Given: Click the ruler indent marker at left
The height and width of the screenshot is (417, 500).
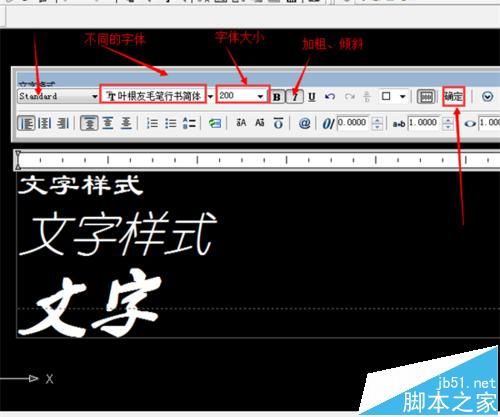Looking at the screenshot, I should pyautogui.click(x=18, y=160).
